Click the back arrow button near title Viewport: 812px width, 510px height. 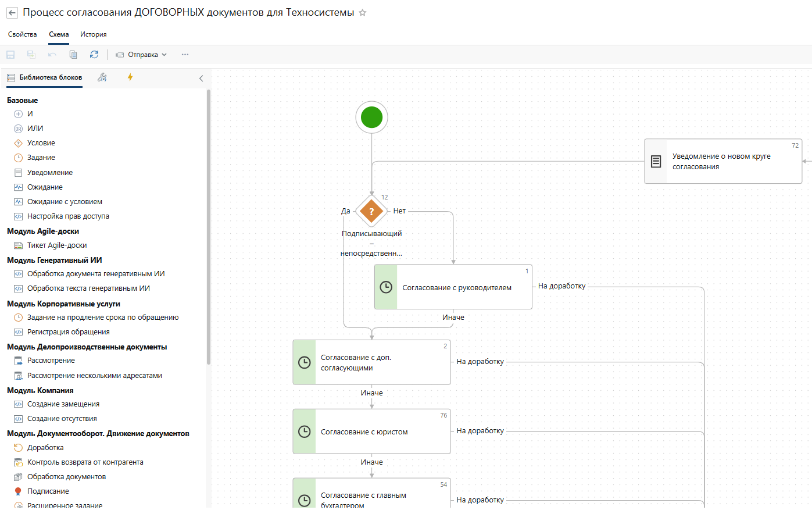(x=12, y=13)
